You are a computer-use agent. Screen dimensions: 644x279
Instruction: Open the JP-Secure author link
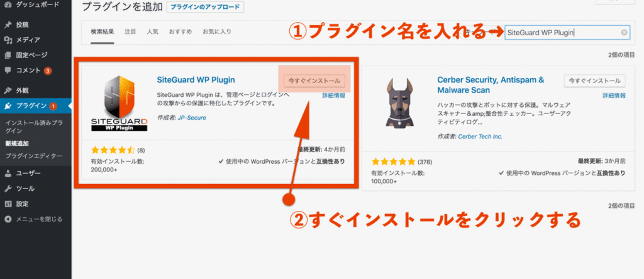pos(192,118)
